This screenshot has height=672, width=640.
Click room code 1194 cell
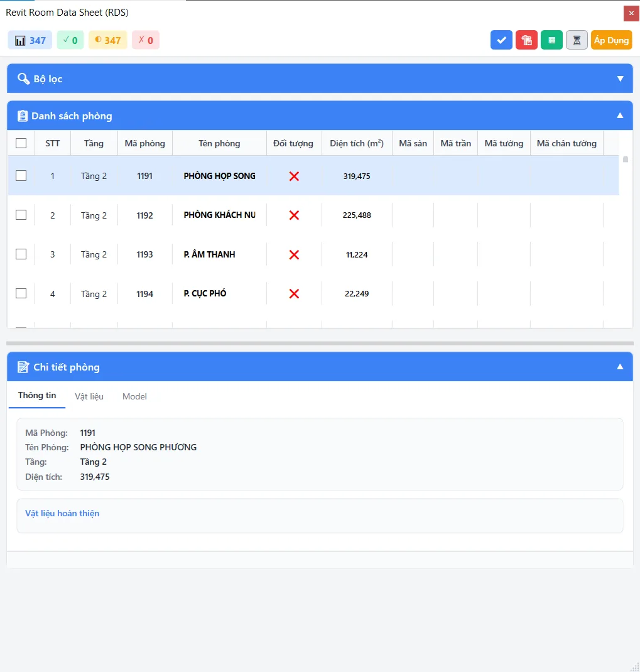(145, 294)
